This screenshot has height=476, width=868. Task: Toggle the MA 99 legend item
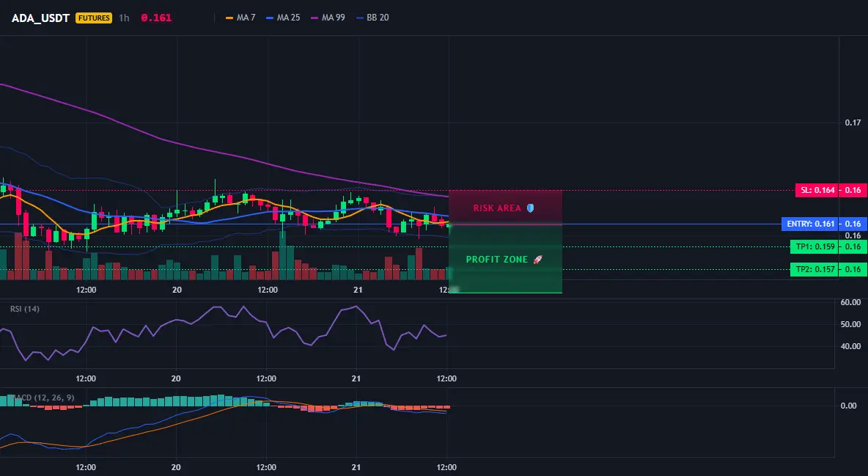click(328, 18)
